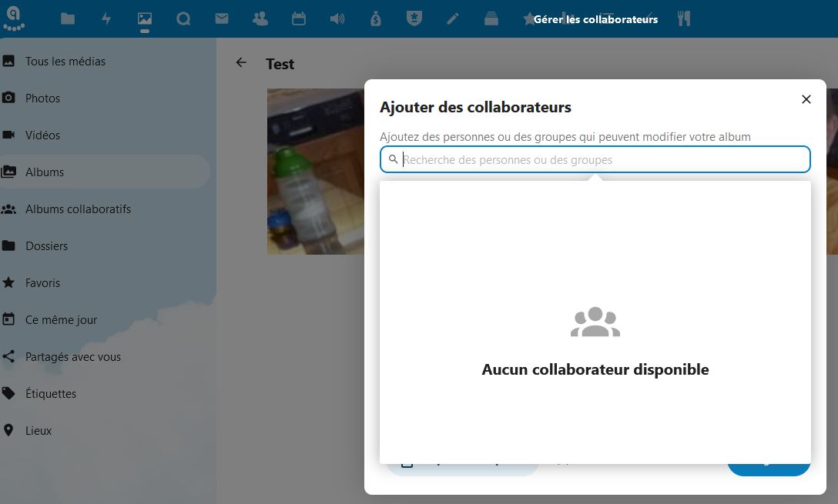Open the Notes pencil icon
Screen dimensions: 838x504
pyautogui.click(x=453, y=18)
